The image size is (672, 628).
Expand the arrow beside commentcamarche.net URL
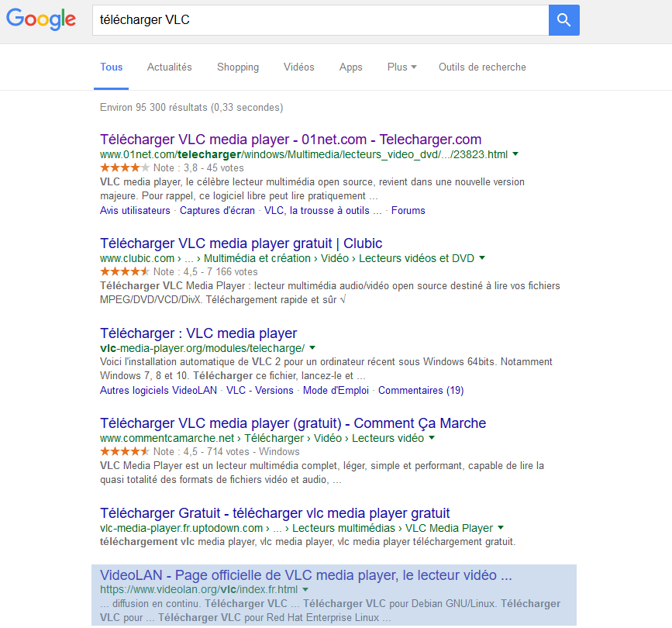432,438
